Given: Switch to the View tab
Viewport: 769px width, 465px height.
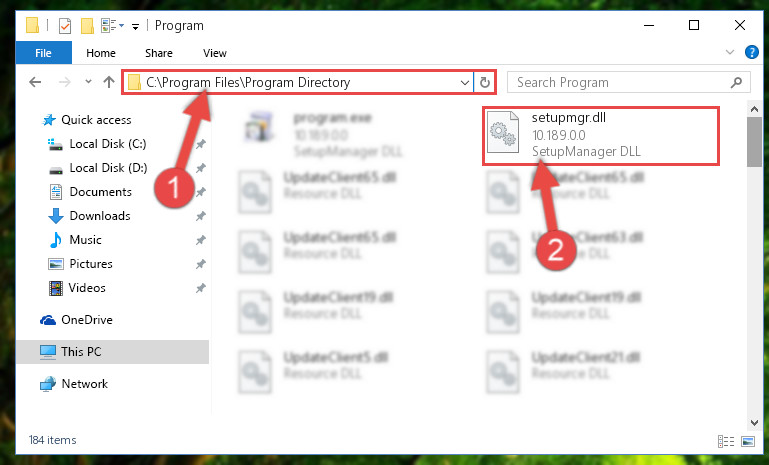Looking at the screenshot, I should coord(215,53).
